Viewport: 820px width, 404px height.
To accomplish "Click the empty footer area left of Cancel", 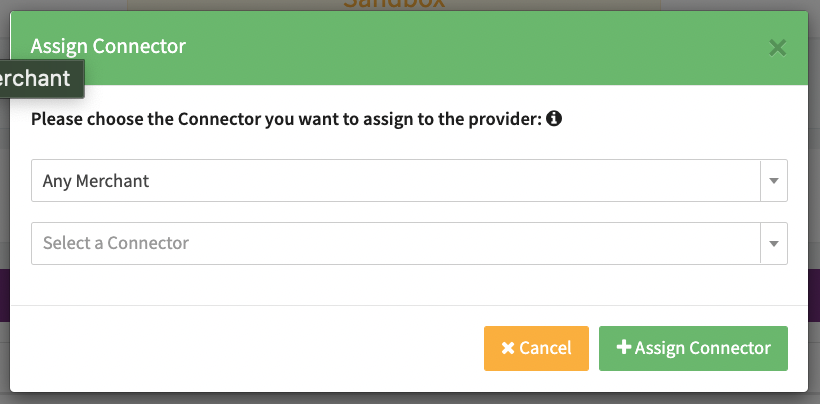I will [250, 348].
